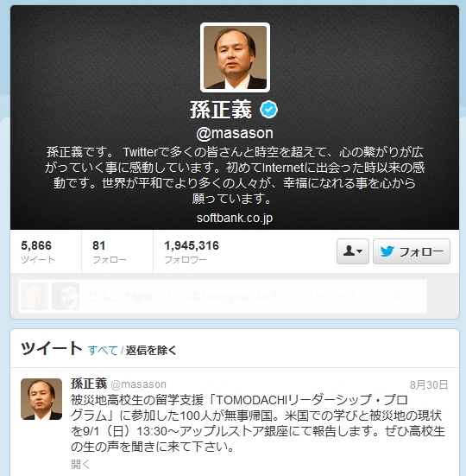Open the softbank.co.jp link
The height and width of the screenshot is (476, 466).
pyautogui.click(x=235, y=218)
